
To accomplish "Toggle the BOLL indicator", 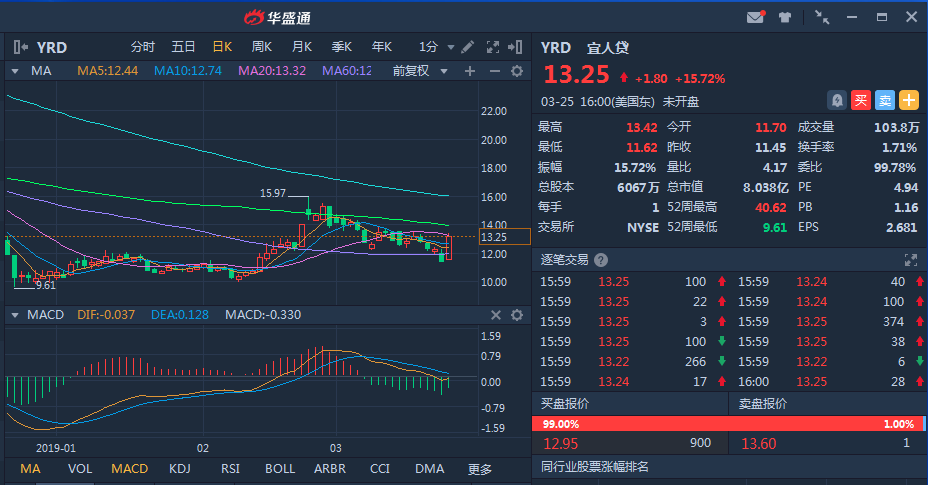I will [x=280, y=468].
